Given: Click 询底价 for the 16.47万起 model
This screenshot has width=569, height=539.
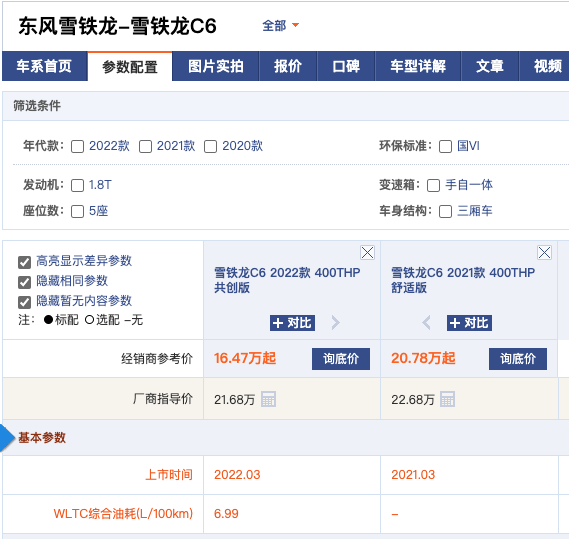Looking at the screenshot, I should click(341, 359).
